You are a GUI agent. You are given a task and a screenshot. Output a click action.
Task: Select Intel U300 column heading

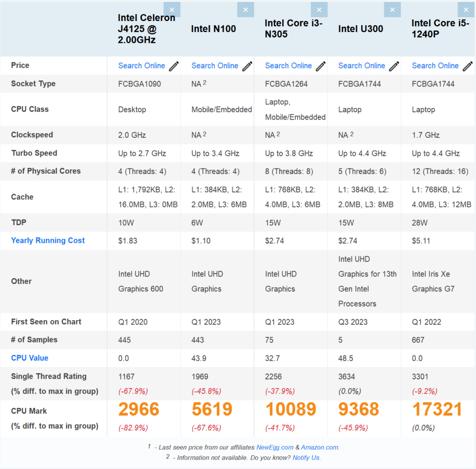click(361, 29)
